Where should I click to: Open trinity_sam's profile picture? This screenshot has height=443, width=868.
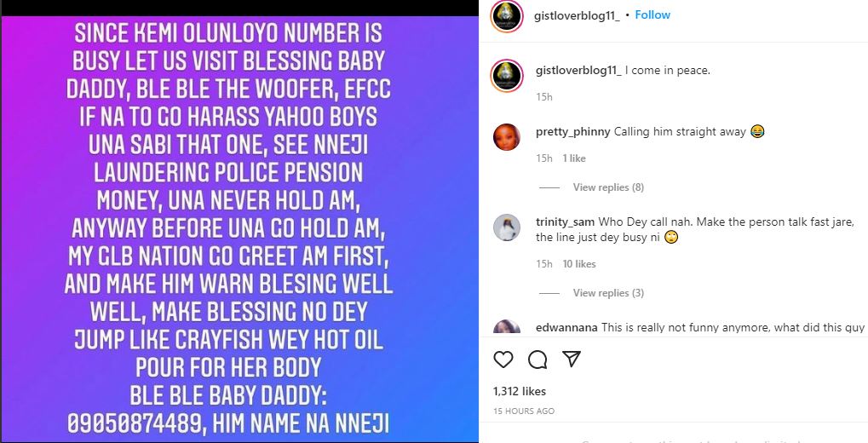tap(507, 227)
